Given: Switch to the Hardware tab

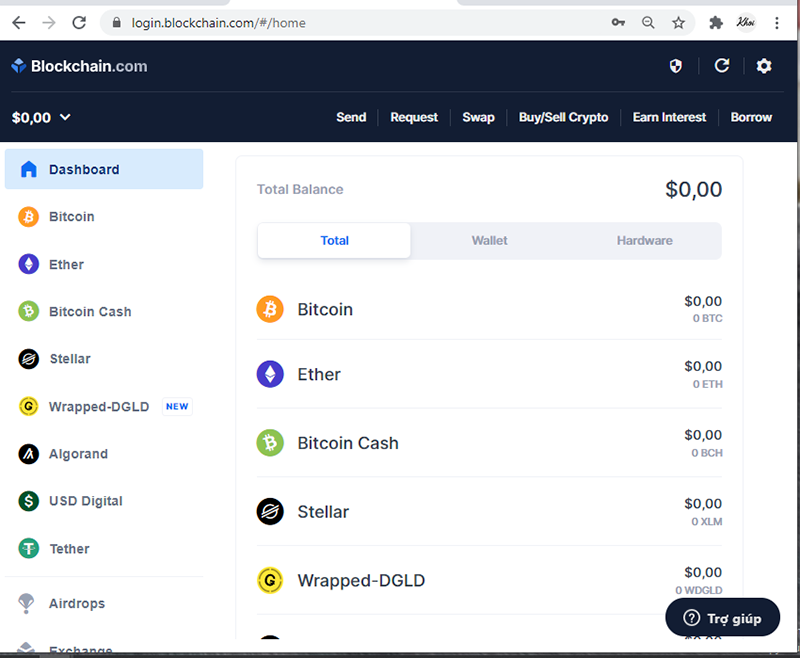Looking at the screenshot, I should pos(644,240).
